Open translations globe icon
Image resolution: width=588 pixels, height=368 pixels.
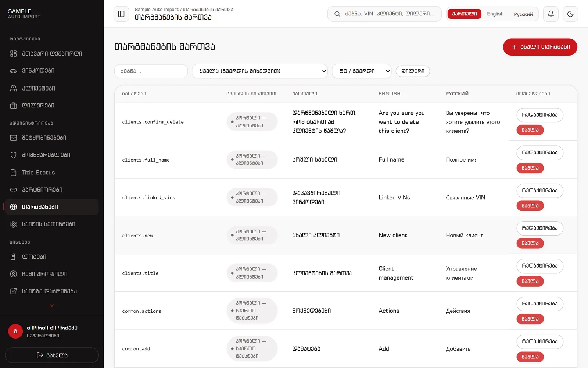point(14,207)
